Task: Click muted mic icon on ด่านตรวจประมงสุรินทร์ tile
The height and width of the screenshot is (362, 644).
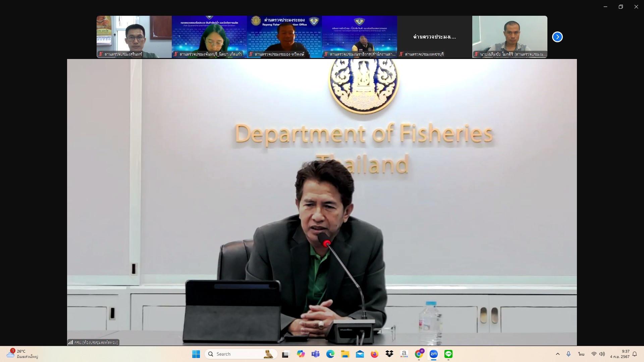Action: point(100,54)
